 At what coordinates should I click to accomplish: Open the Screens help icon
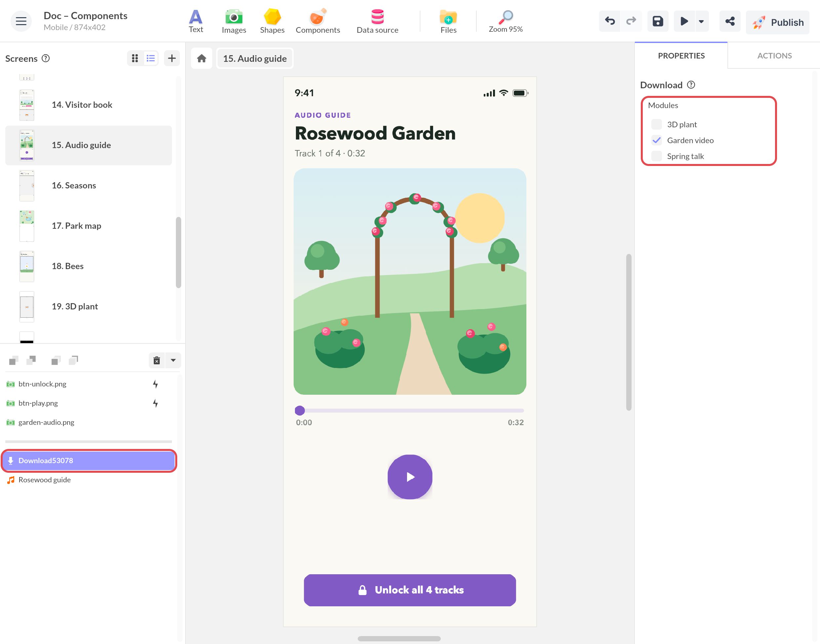pyautogui.click(x=46, y=58)
